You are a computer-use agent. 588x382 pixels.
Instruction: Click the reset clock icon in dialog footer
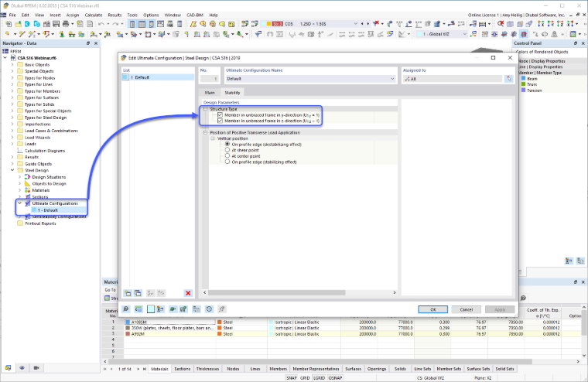(209, 309)
